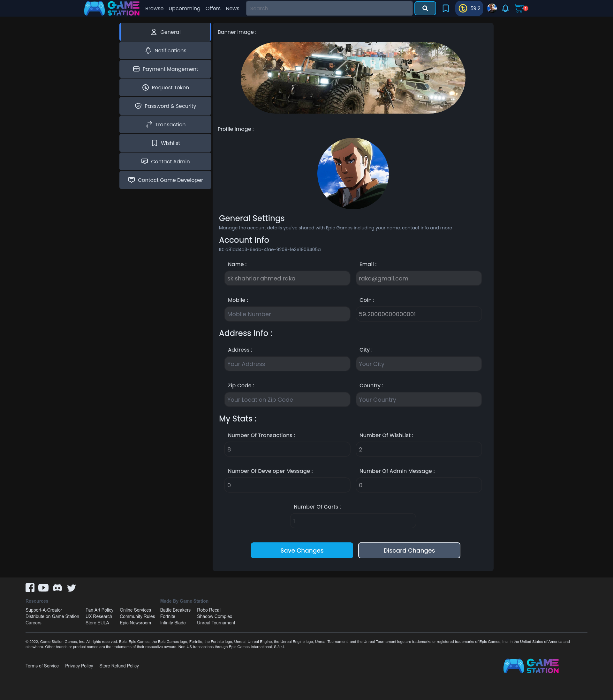
Task: Select the General sidebar tab
Action: (165, 32)
